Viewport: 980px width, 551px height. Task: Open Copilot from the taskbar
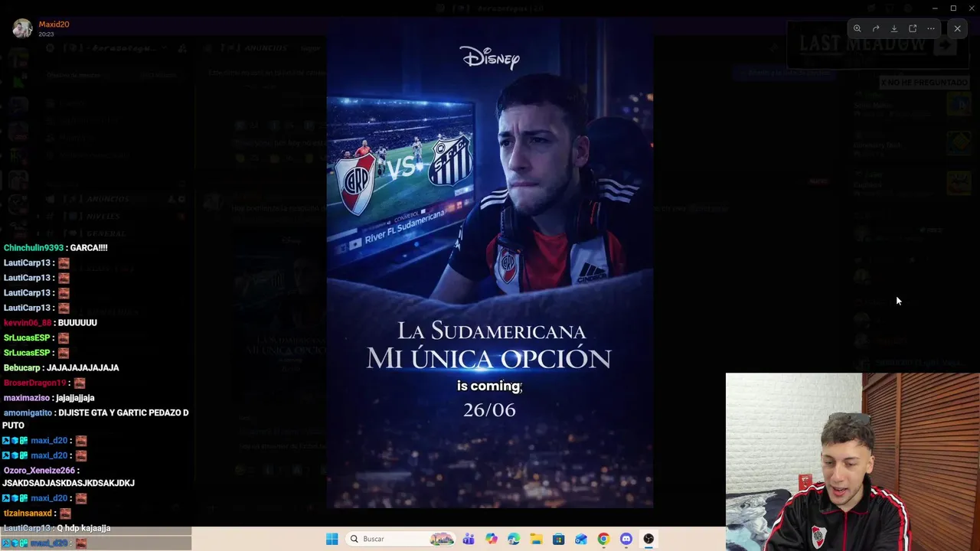pos(492,539)
